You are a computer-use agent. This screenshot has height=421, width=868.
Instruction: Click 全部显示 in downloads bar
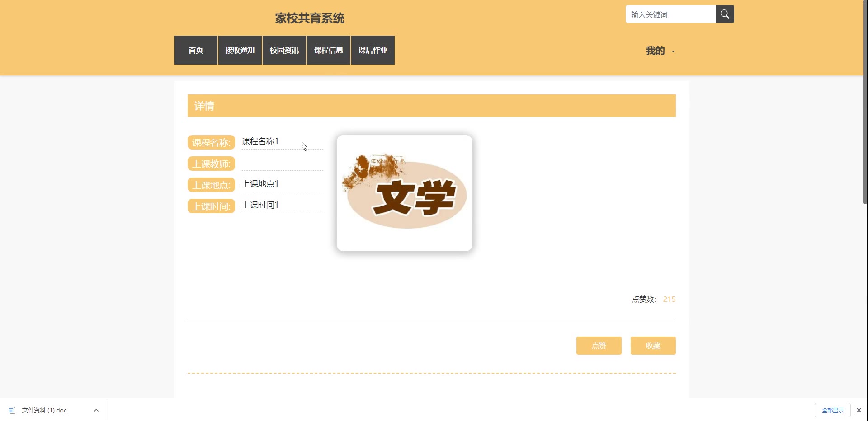[833, 410]
